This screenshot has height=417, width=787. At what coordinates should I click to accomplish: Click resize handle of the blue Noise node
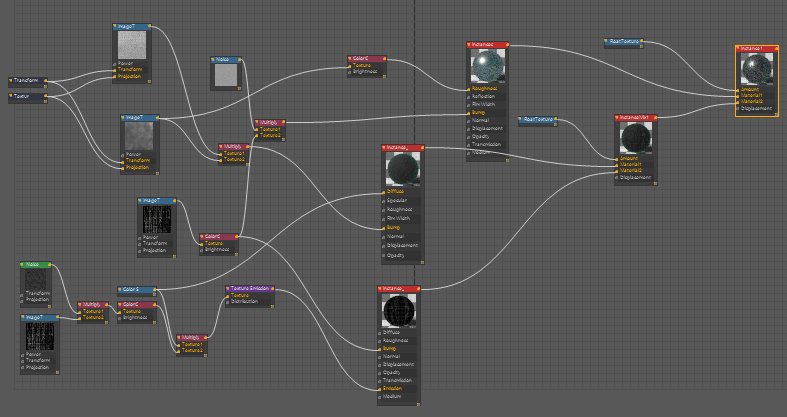click(240, 88)
